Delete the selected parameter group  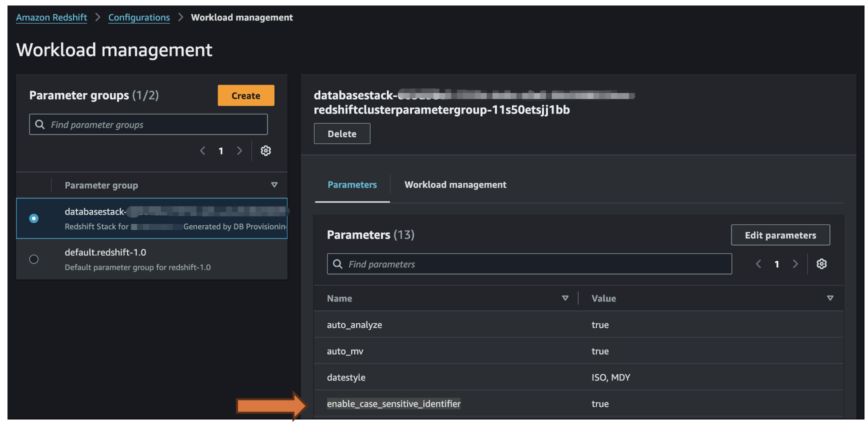click(x=342, y=134)
